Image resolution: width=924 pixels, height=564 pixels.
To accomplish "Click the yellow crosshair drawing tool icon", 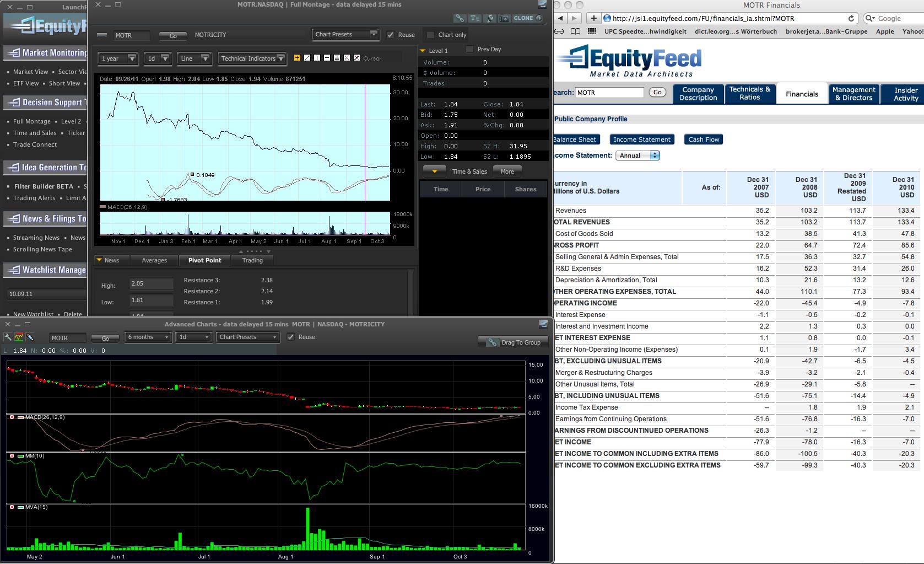I will 297,58.
